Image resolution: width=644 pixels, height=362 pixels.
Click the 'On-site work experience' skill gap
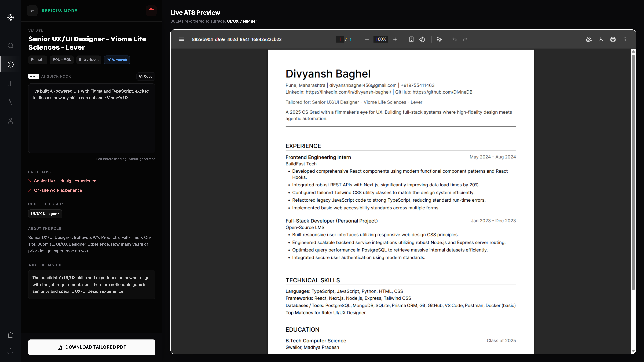pyautogui.click(x=58, y=190)
